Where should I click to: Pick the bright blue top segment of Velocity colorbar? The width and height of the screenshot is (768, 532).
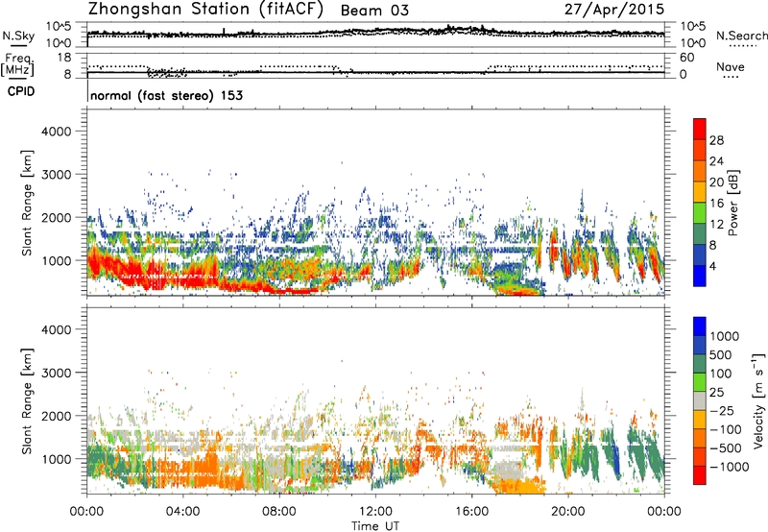click(700, 326)
